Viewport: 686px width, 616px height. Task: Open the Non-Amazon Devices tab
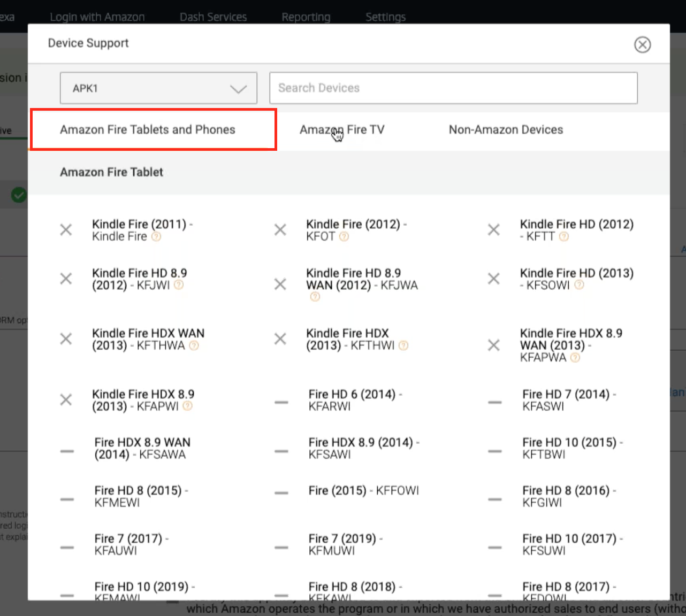click(x=506, y=129)
